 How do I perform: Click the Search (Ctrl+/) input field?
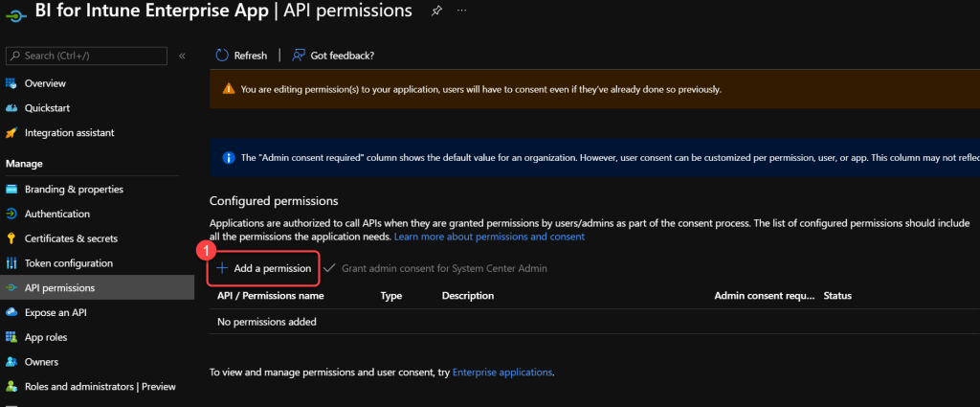click(x=91, y=56)
